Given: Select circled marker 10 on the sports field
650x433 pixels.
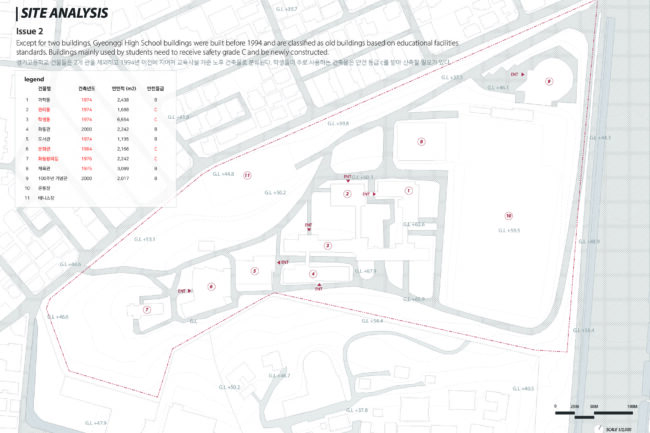Looking at the screenshot, I should point(509,215).
